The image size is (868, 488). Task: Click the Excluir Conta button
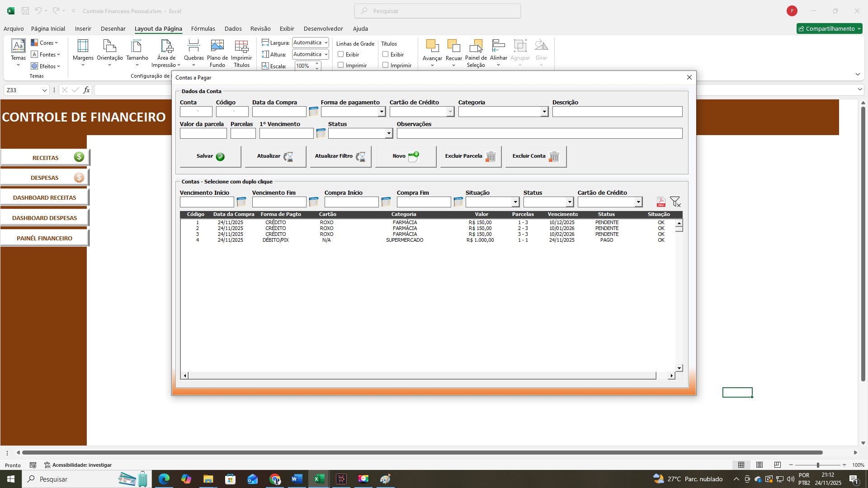tap(536, 156)
